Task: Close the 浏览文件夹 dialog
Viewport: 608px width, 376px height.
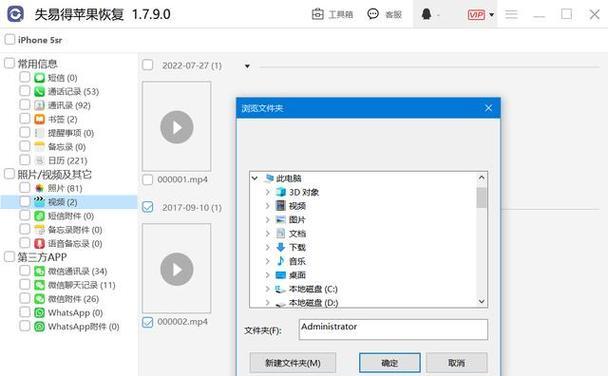Action: point(489,108)
